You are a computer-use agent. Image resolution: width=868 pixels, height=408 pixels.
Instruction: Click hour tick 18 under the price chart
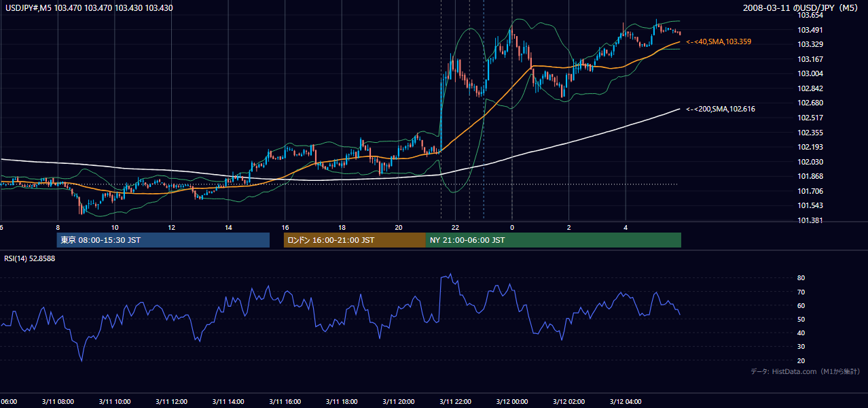[342, 228]
